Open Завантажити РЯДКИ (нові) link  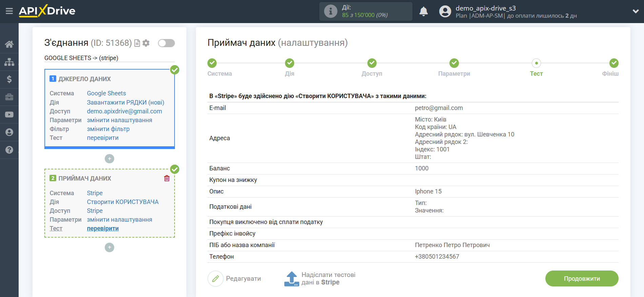click(125, 103)
